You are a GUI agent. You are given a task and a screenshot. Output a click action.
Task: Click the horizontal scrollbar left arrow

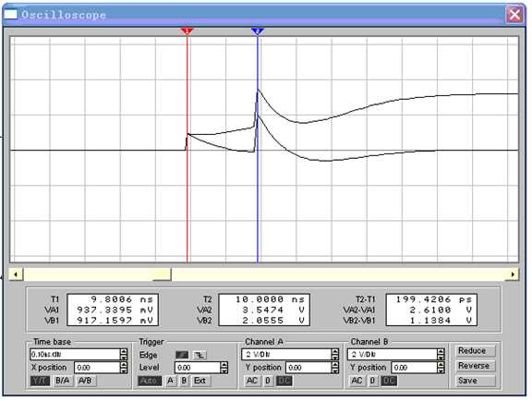tap(16, 274)
